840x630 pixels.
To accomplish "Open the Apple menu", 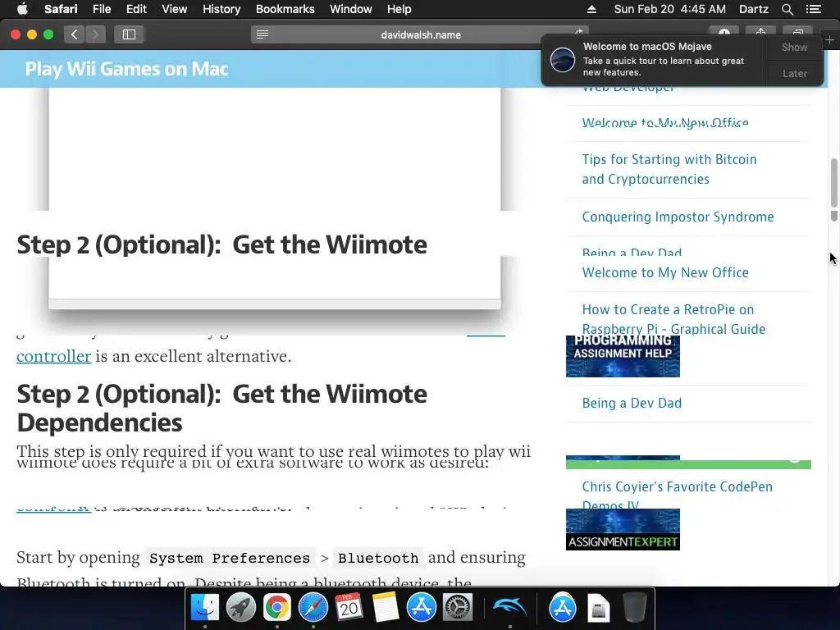I will point(22,9).
